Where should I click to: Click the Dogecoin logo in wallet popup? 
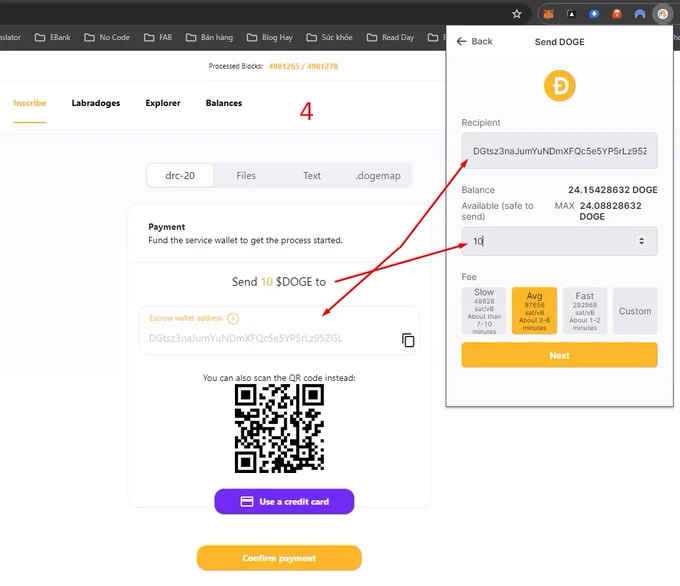click(x=560, y=85)
